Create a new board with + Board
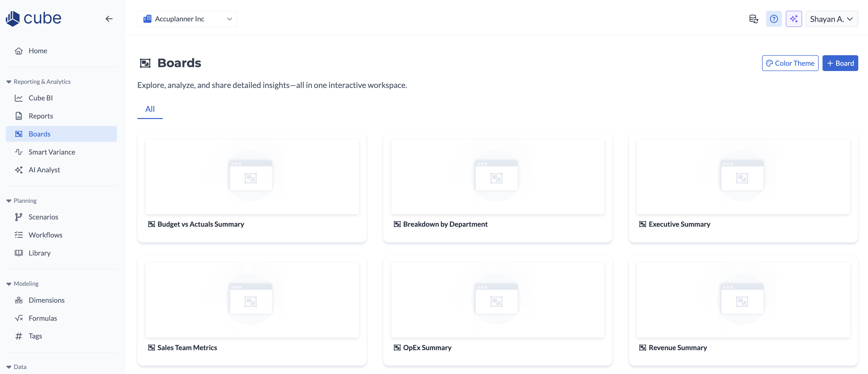This screenshot has height=374, width=868. (840, 63)
